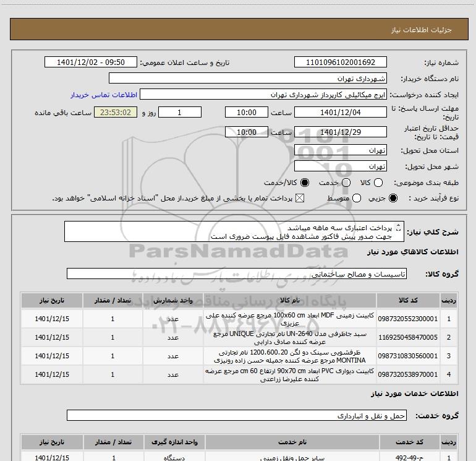
Task: Click goods code 0987320552300001
Action: (408, 319)
